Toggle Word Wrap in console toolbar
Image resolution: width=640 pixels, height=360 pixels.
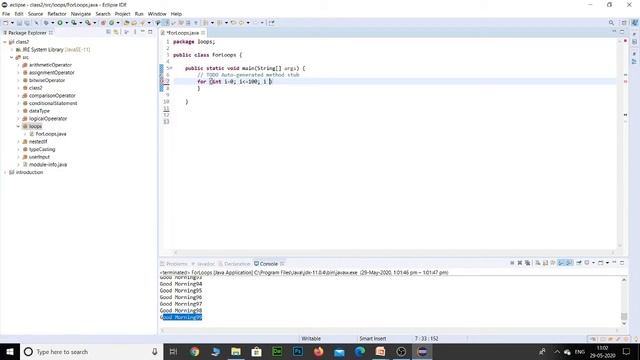(x=553, y=263)
